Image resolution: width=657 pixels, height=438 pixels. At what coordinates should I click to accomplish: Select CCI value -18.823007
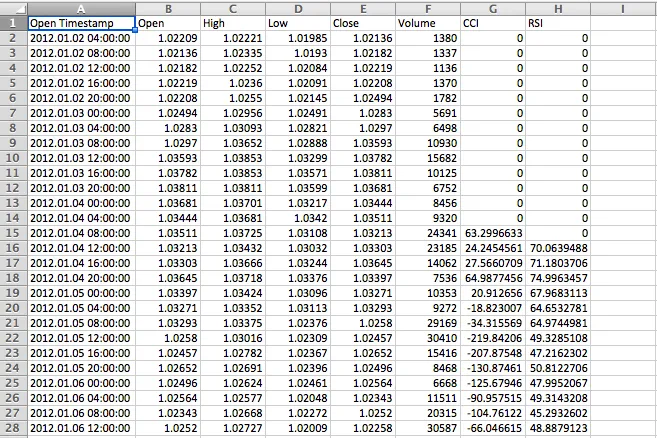(x=493, y=308)
